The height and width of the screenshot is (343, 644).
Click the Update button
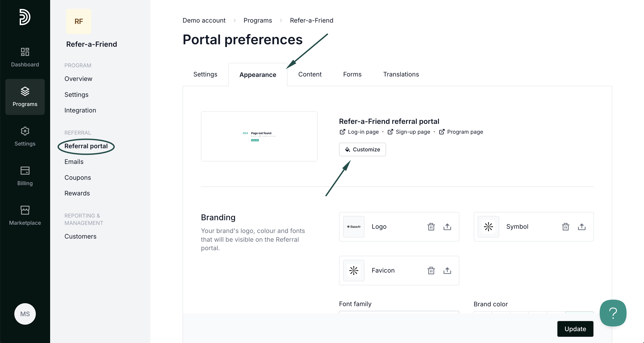click(575, 329)
